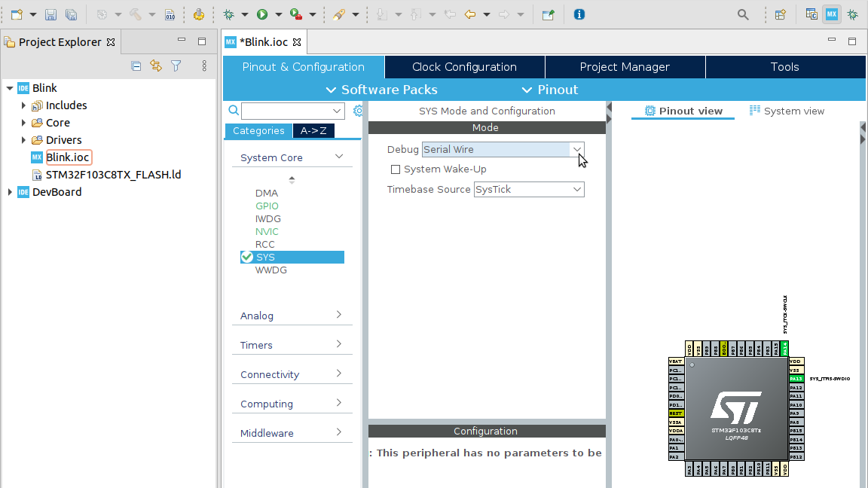Open the Debug mode dropdown
868x488 pixels.
(x=577, y=149)
